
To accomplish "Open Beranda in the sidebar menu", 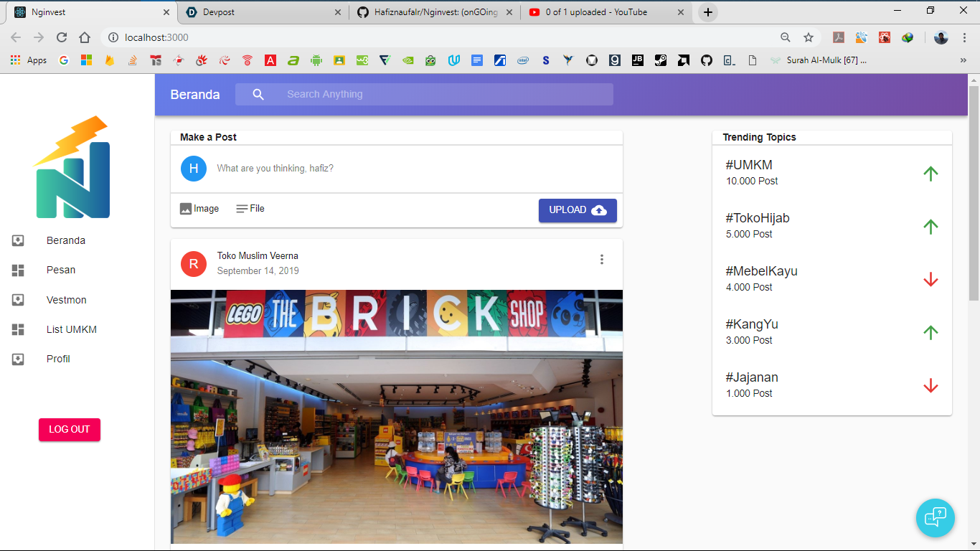I will pyautogui.click(x=66, y=240).
